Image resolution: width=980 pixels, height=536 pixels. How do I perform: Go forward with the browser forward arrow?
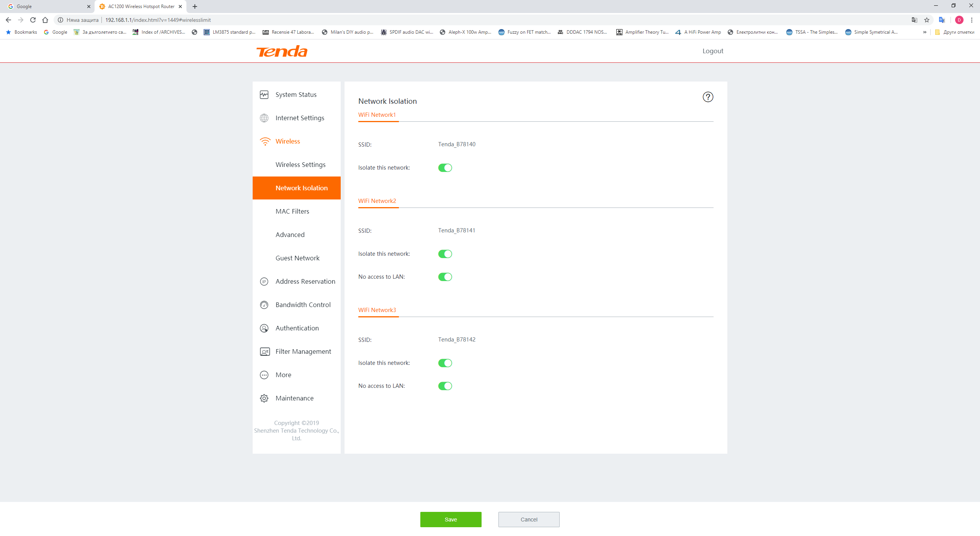pos(21,20)
